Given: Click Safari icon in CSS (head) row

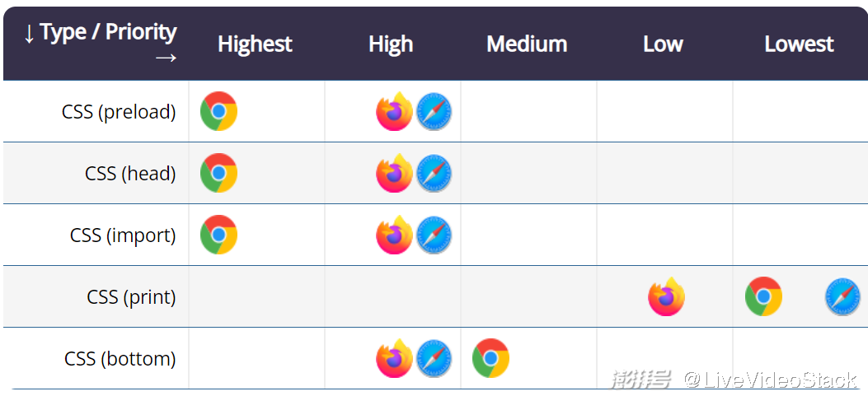Looking at the screenshot, I should pos(434,174).
